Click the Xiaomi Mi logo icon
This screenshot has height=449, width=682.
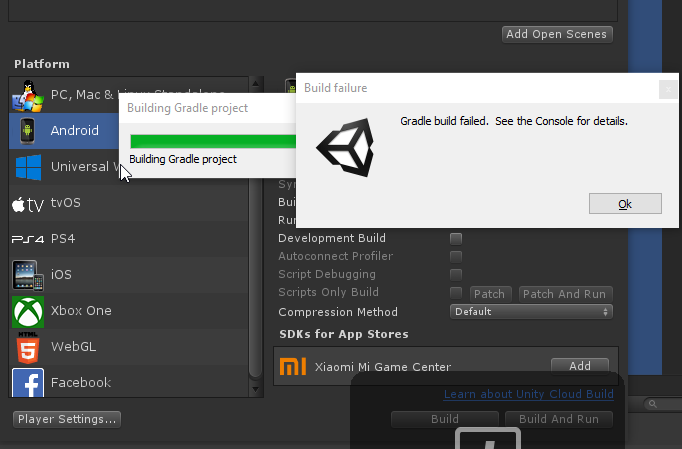click(x=293, y=367)
